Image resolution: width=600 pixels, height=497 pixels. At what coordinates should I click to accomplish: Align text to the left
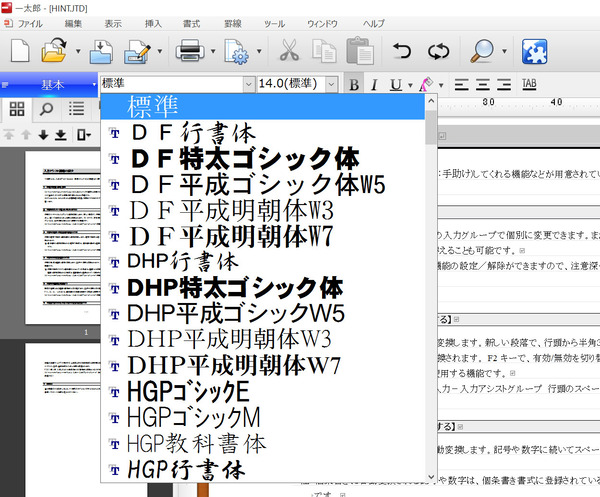point(461,84)
